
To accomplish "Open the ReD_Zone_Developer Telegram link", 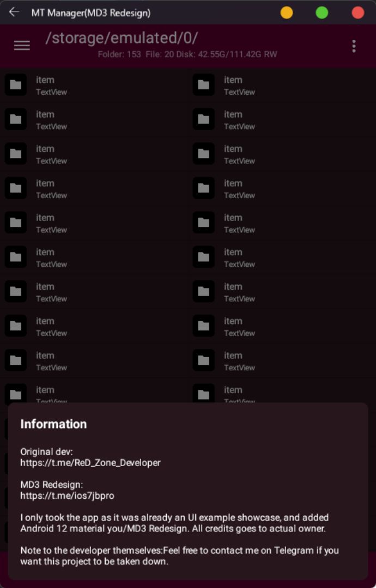I will (x=90, y=463).
